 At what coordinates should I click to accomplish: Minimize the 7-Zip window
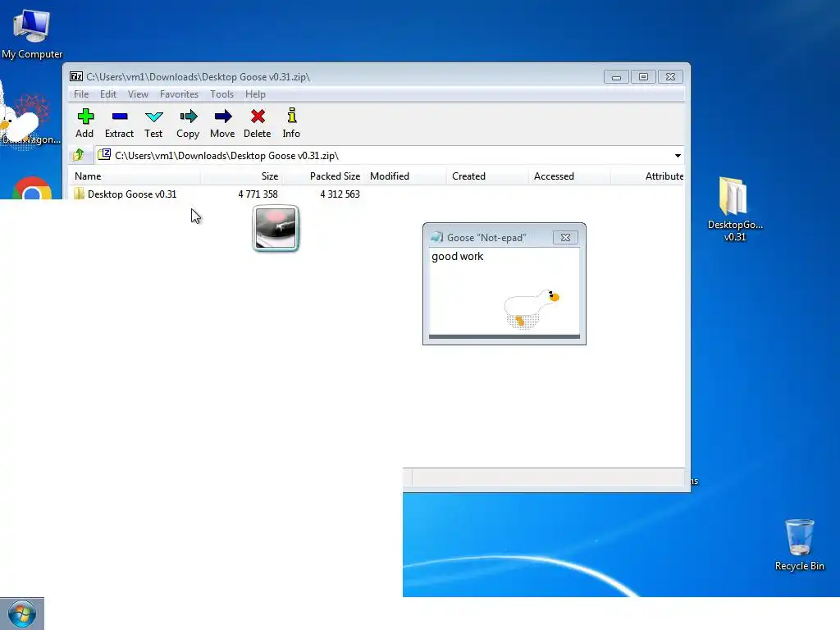click(616, 77)
